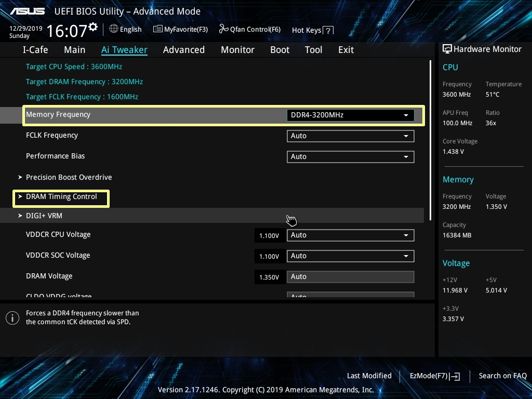Image resolution: width=532 pixels, height=399 pixels.
Task: Click Capacity 16384 MB value
Action: point(457,235)
